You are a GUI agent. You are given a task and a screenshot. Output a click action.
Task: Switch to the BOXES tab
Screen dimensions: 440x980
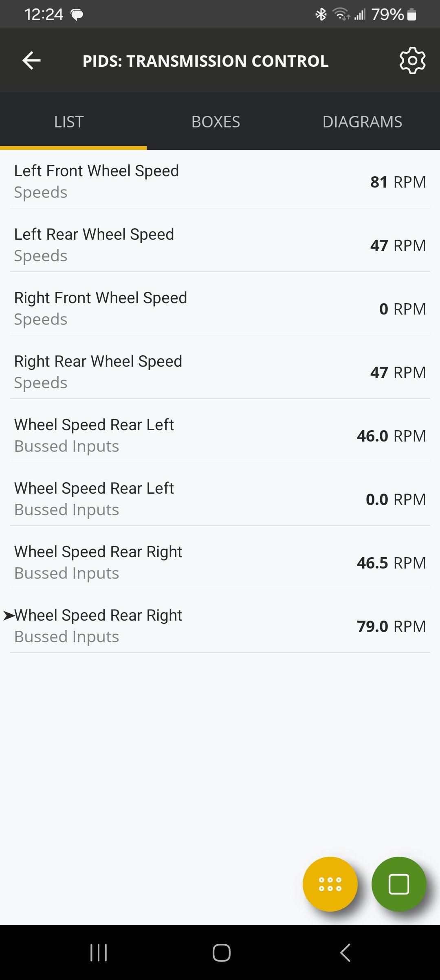point(216,122)
